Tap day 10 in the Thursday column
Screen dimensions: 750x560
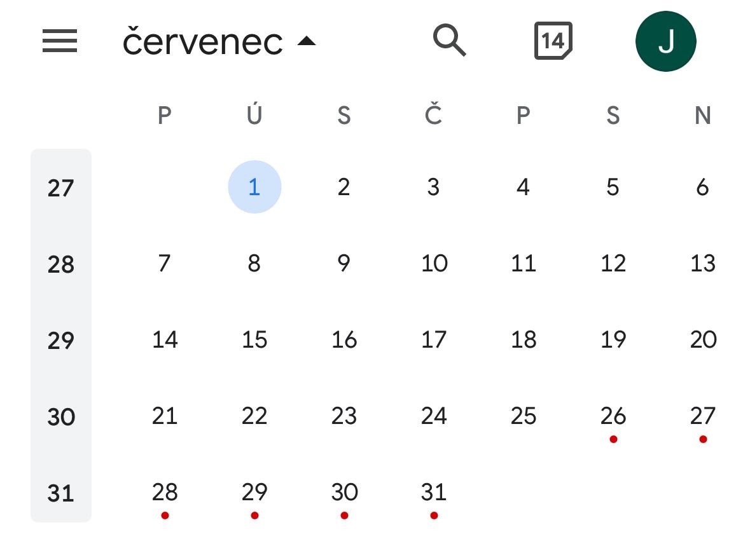pyautogui.click(x=434, y=263)
